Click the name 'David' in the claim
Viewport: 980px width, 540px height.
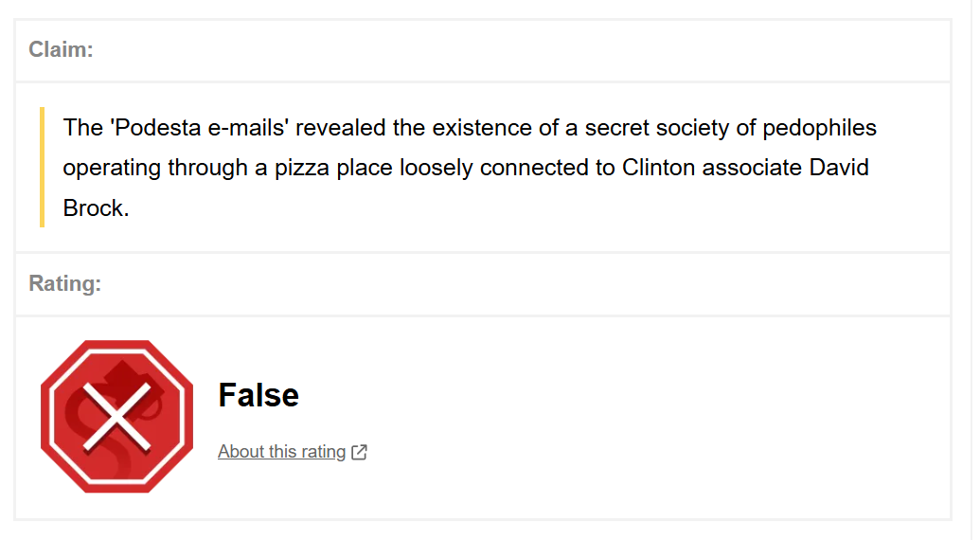(839, 168)
